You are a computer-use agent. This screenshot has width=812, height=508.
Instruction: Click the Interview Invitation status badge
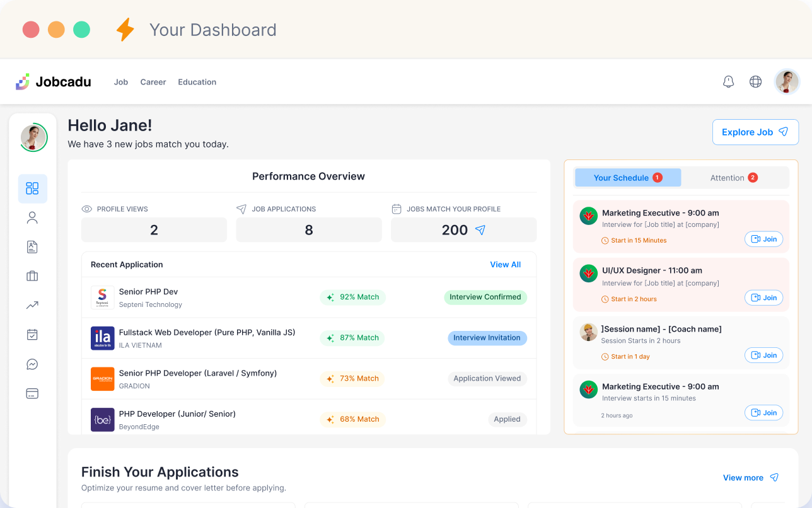point(487,338)
